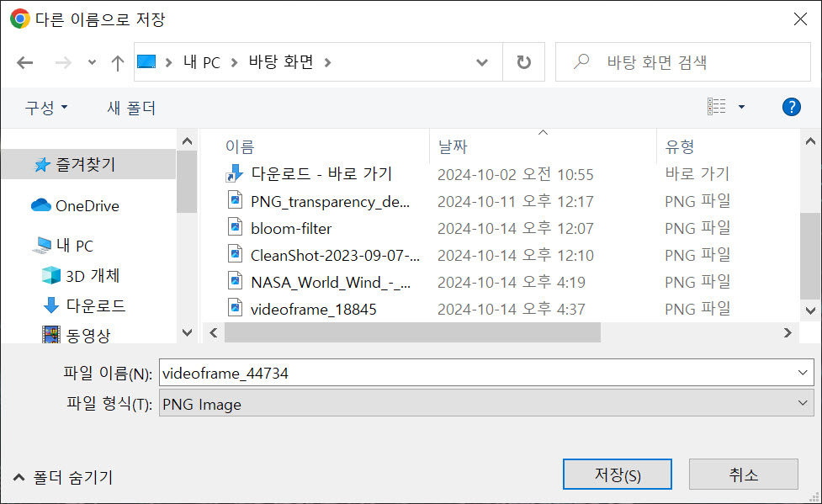Open file name suggestions dropdown

pyautogui.click(x=803, y=373)
